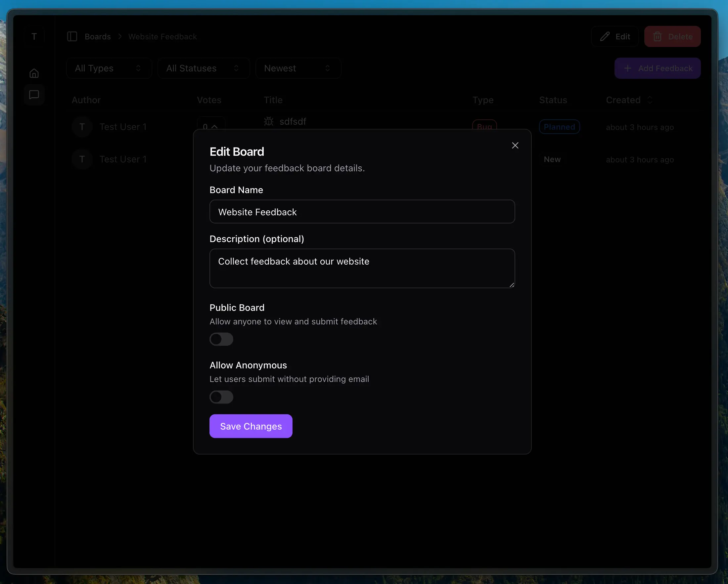This screenshot has height=584, width=728.
Task: Open the Newest sort dropdown
Action: pyautogui.click(x=298, y=68)
